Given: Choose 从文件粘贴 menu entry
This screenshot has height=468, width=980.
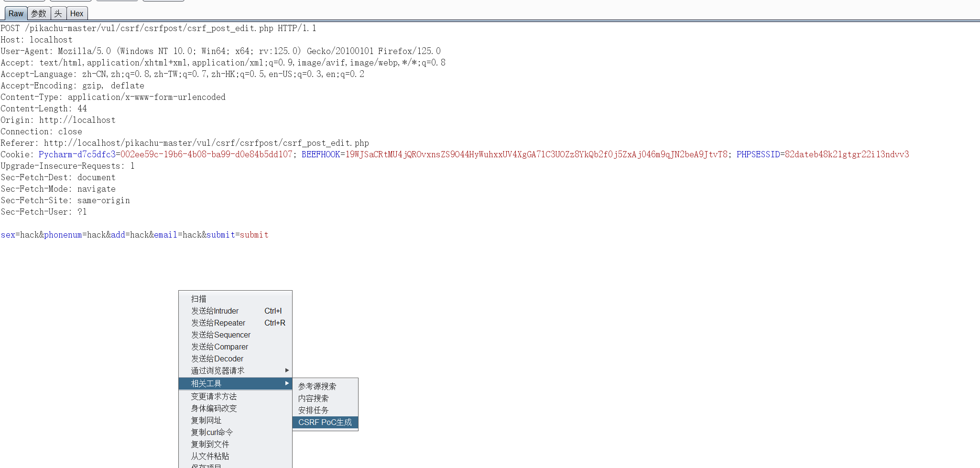Looking at the screenshot, I should click(x=235, y=456).
